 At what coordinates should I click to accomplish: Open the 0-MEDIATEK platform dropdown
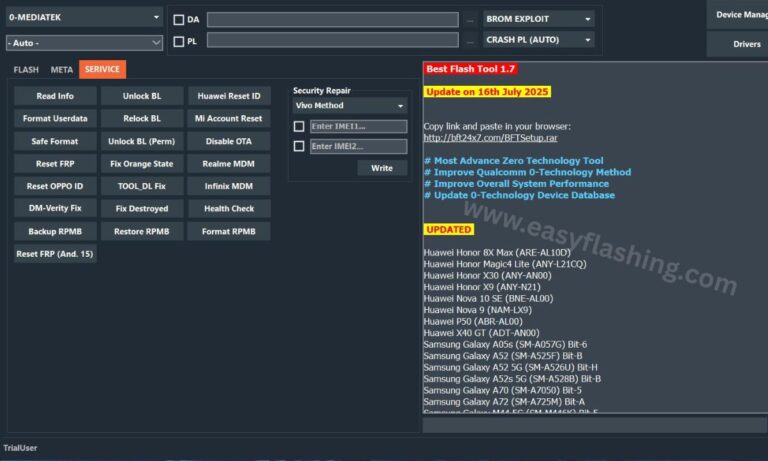coord(84,18)
